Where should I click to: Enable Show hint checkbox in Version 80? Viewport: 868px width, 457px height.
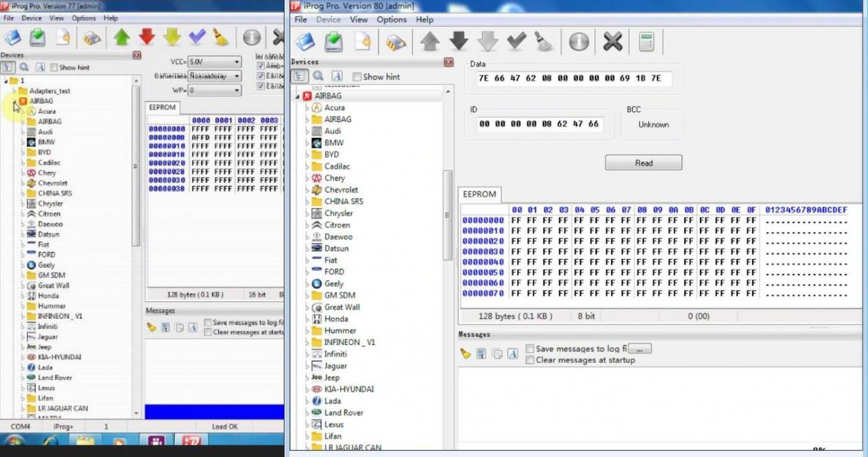(x=357, y=77)
